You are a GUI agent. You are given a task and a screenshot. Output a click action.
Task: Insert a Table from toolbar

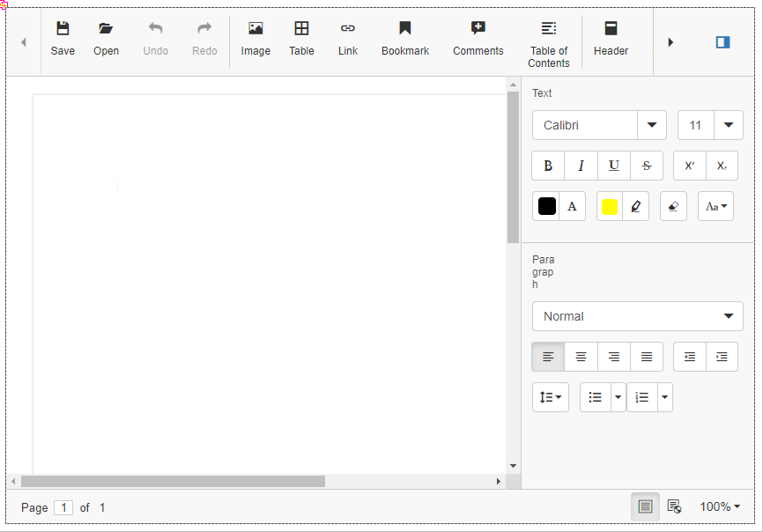pyautogui.click(x=301, y=39)
